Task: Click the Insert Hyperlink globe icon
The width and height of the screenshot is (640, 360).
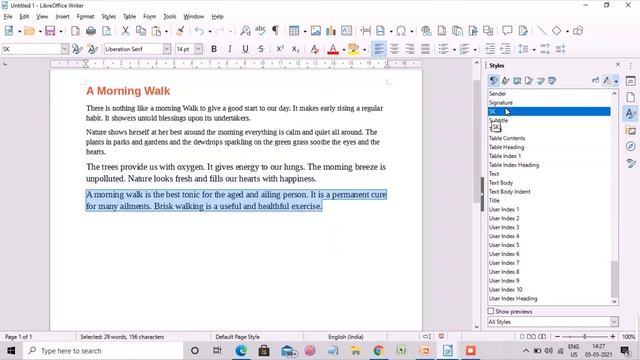Action: (426, 31)
